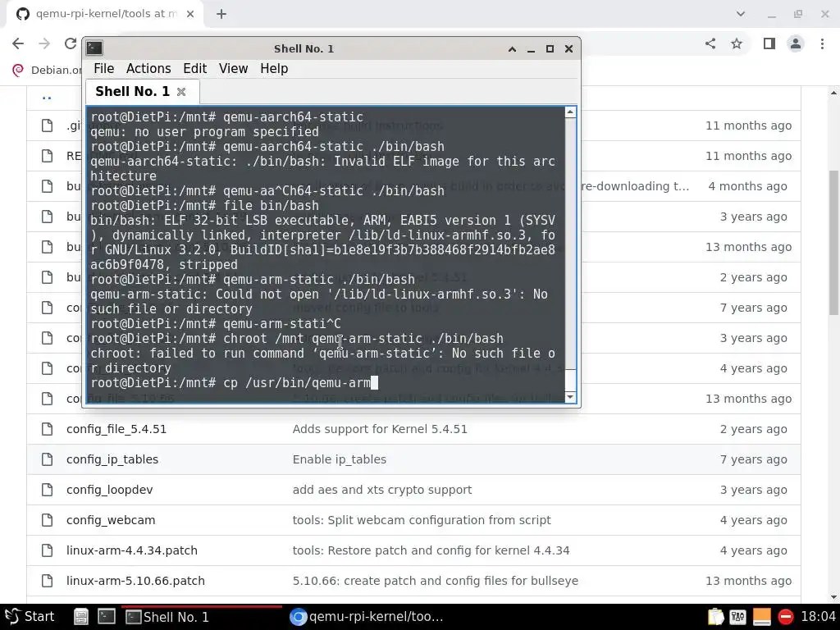Close the qemu-rpi-kernel browser tab
840x630 pixels.
190,14
